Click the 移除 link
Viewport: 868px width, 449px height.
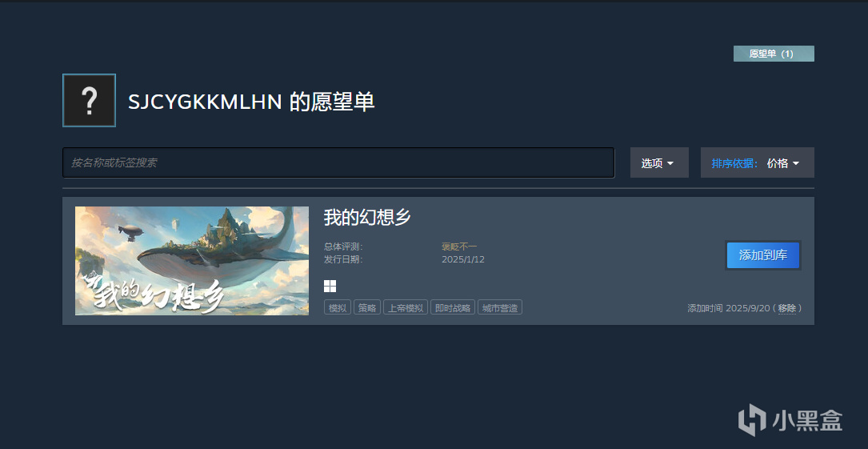[x=786, y=308]
